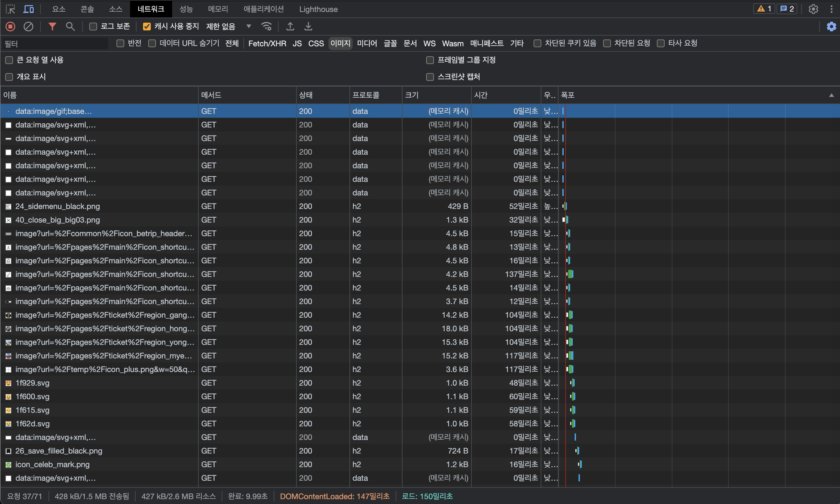Uncheck the 캐시 사용 중지 checkbox

(147, 27)
